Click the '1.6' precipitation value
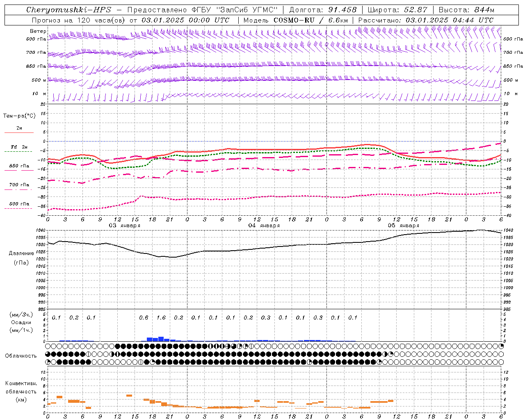 161,318
